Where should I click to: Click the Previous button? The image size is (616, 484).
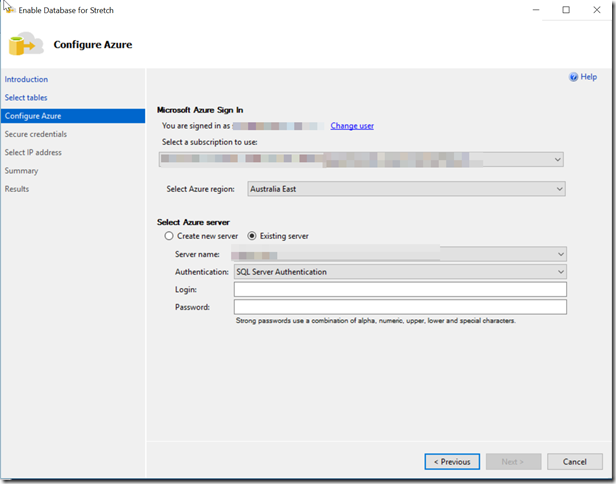(x=452, y=462)
